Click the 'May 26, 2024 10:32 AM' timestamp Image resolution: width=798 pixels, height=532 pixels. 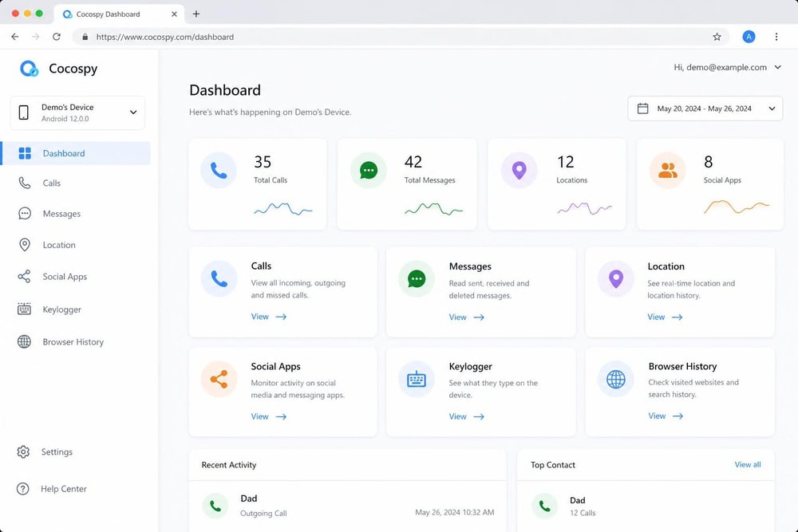coord(455,512)
